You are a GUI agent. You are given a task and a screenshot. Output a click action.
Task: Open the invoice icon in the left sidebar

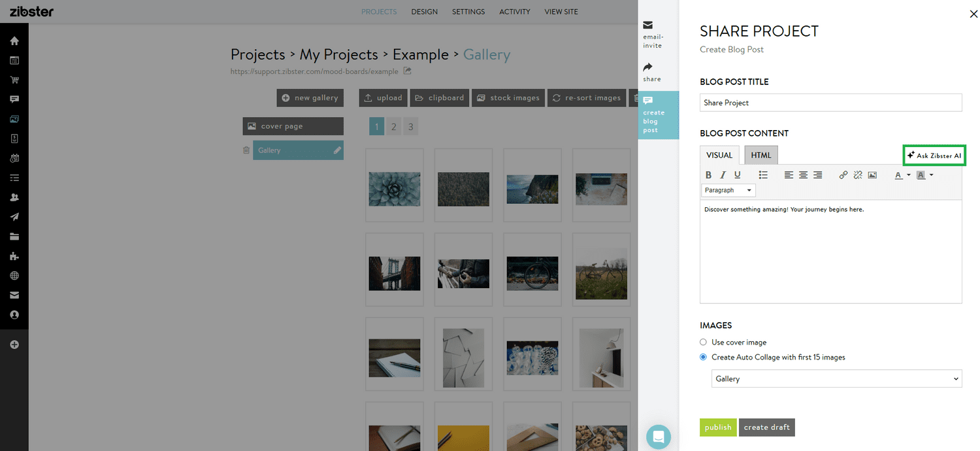tap(14, 139)
